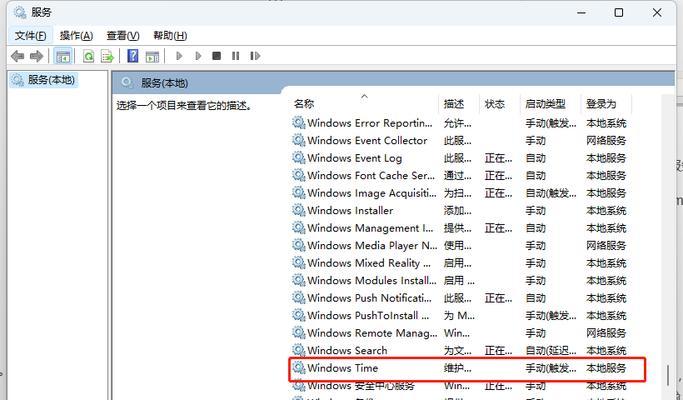Click the gear icon beside Windows Search
Screen dimensions: 683x400
[x=298, y=350]
